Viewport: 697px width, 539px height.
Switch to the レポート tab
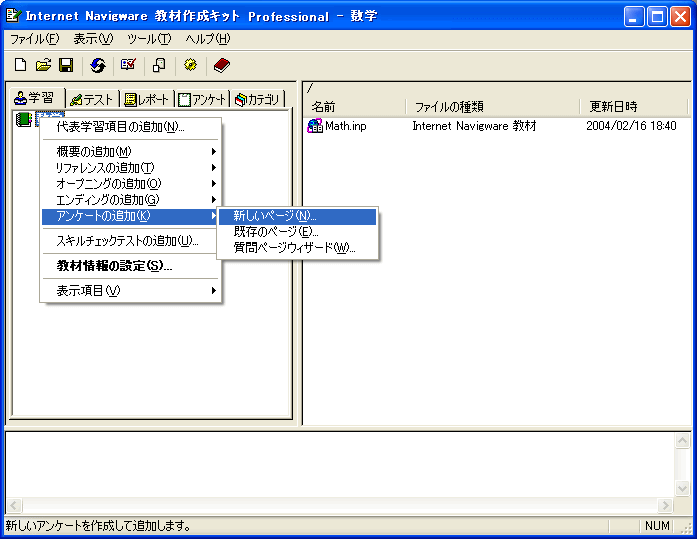[x=147, y=100]
